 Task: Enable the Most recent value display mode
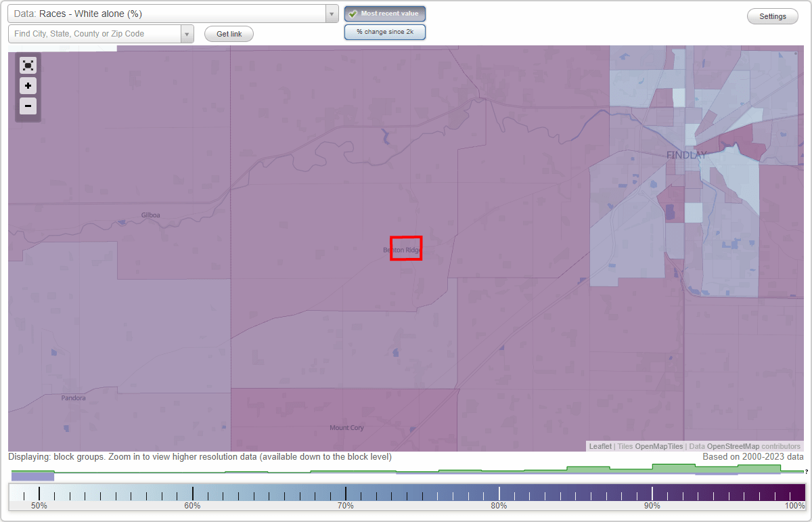click(384, 13)
